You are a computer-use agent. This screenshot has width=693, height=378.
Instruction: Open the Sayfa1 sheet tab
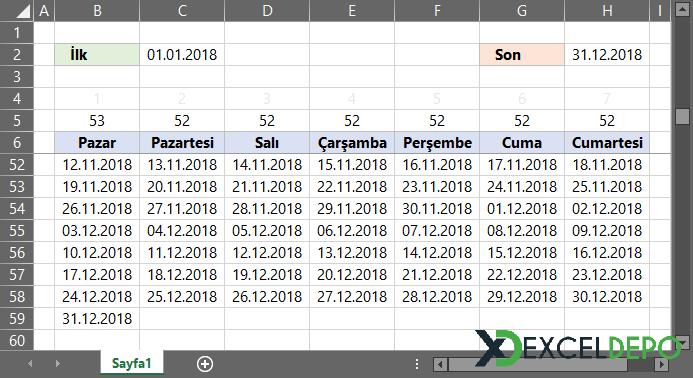pos(132,363)
